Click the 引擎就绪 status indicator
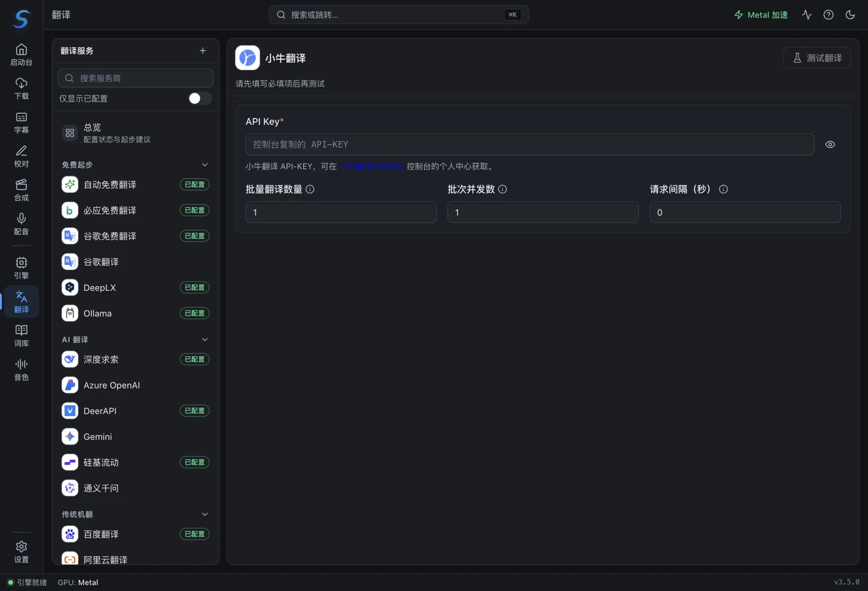The width and height of the screenshot is (868, 591). click(27, 583)
